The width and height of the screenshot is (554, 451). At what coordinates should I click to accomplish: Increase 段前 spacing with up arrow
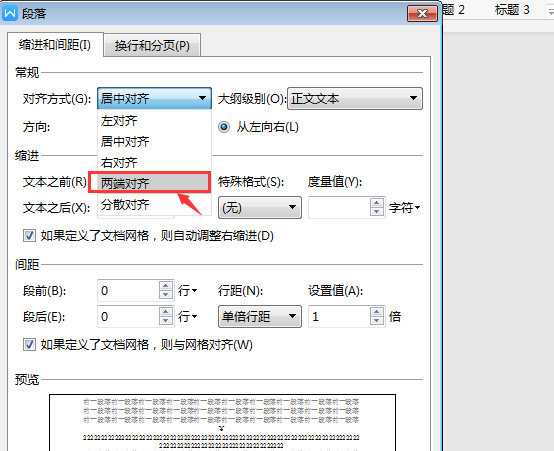(166, 286)
